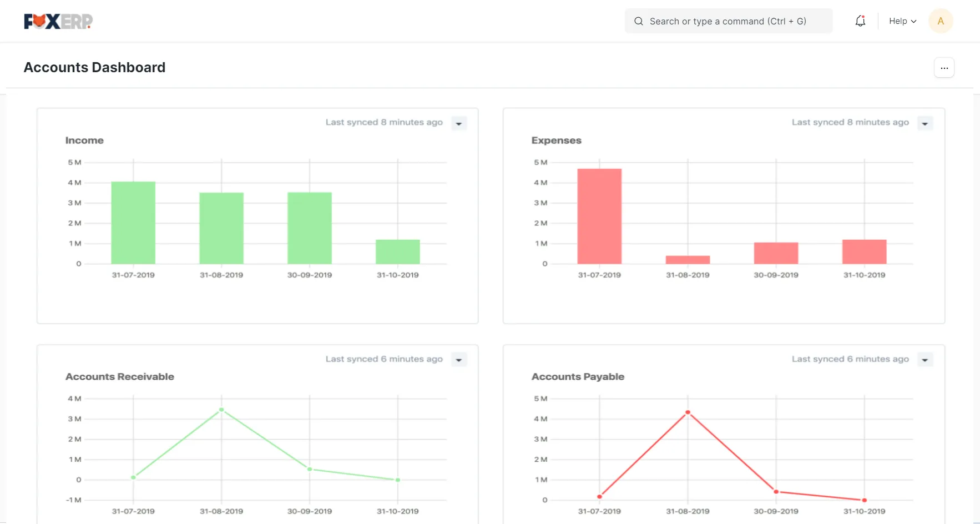980x524 pixels.
Task: Click Income bar for 31-08-2019
Action: [x=221, y=228]
